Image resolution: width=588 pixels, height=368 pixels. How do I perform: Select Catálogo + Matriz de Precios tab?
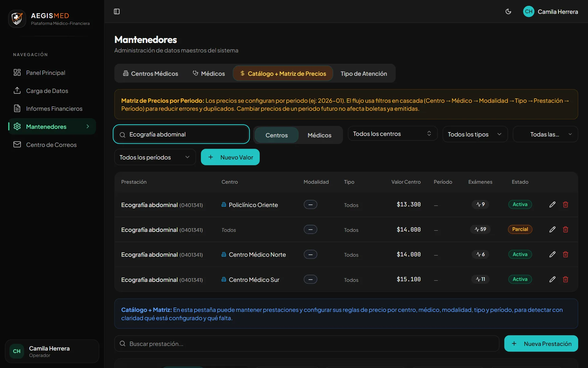coord(283,73)
